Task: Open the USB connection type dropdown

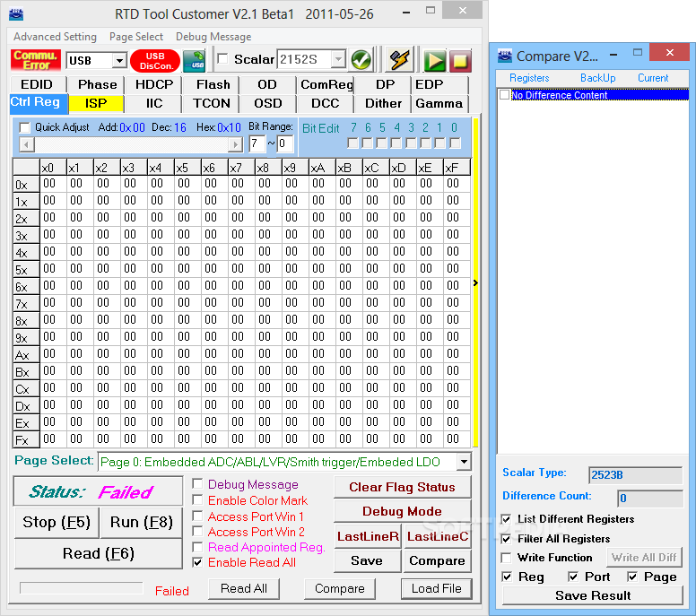Action: coord(119,60)
